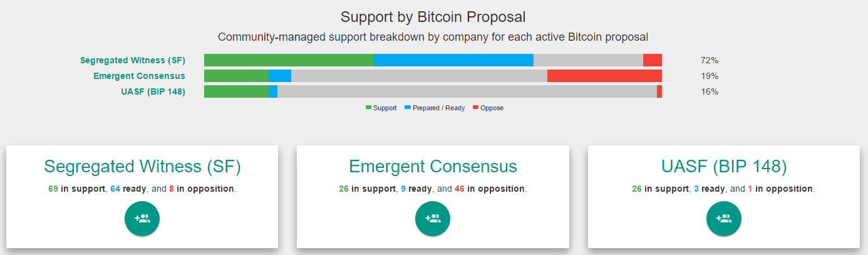This screenshot has height=255, width=868.
Task: Click the 72% value beside Segregated Witness
Action: [x=710, y=60]
